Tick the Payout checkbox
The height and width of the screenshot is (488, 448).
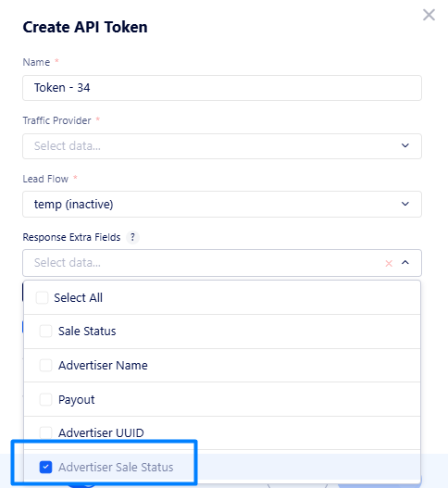tap(45, 399)
